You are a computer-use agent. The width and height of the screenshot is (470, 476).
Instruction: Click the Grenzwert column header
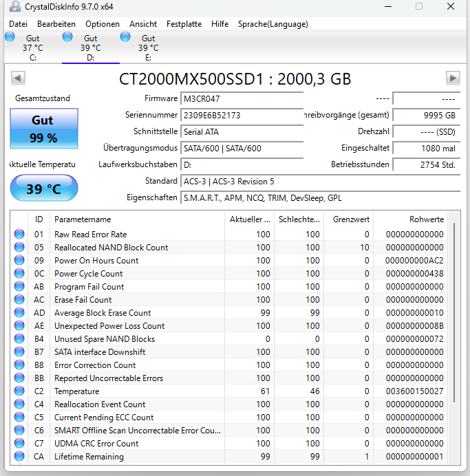(349, 219)
